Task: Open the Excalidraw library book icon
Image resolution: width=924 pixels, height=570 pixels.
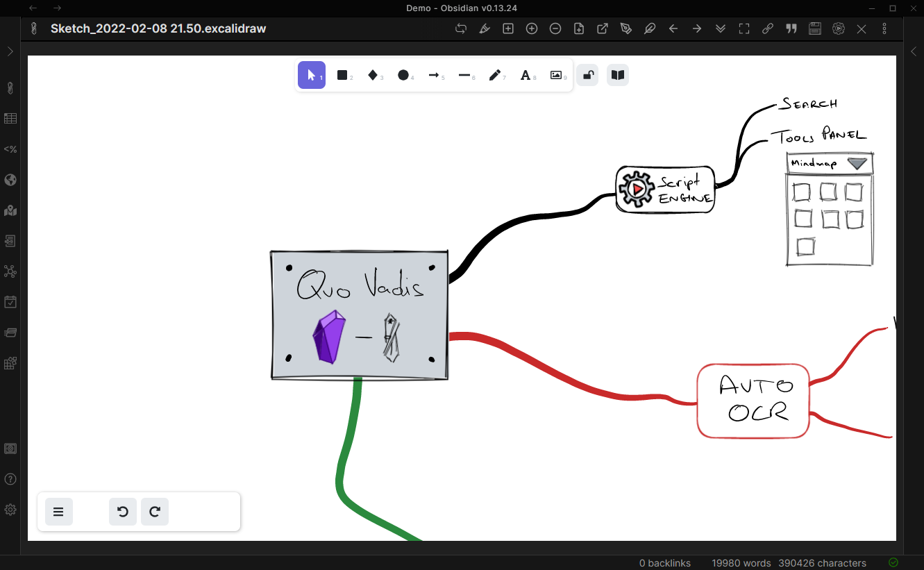Action: point(618,75)
